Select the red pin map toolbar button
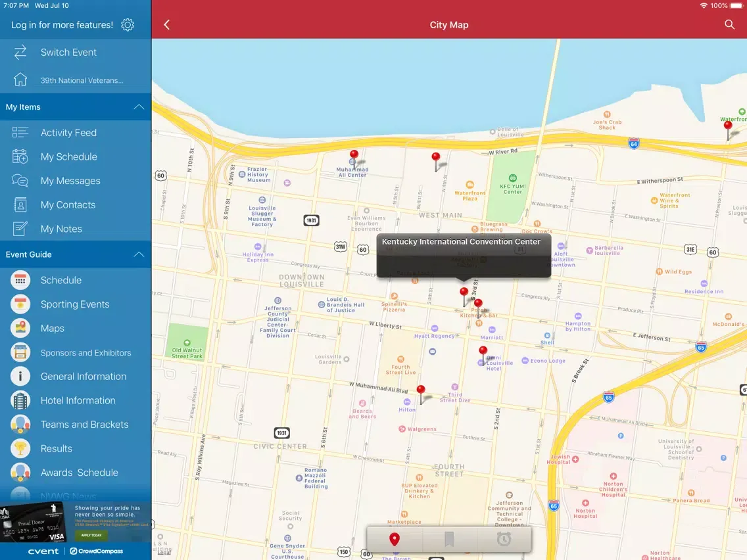 (394, 539)
